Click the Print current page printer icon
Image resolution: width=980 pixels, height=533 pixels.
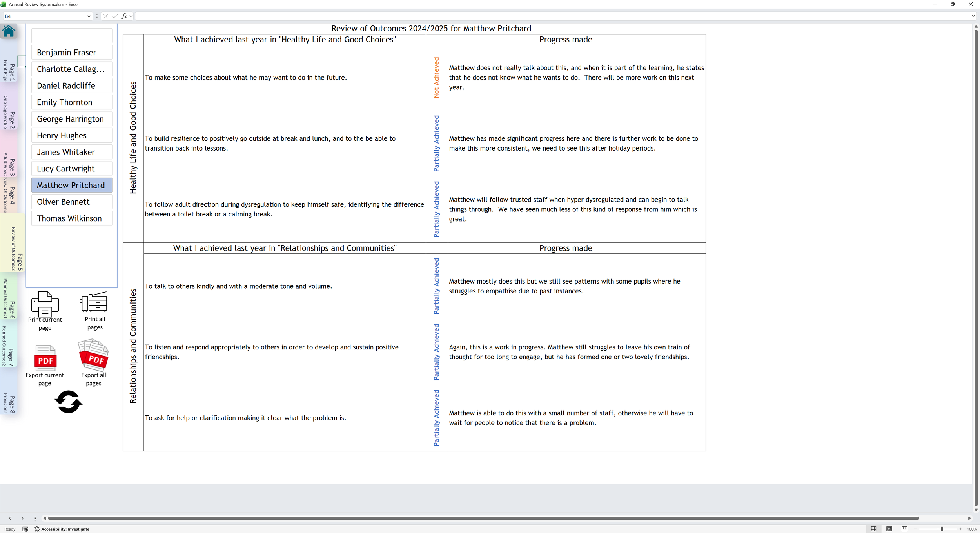pos(45,304)
